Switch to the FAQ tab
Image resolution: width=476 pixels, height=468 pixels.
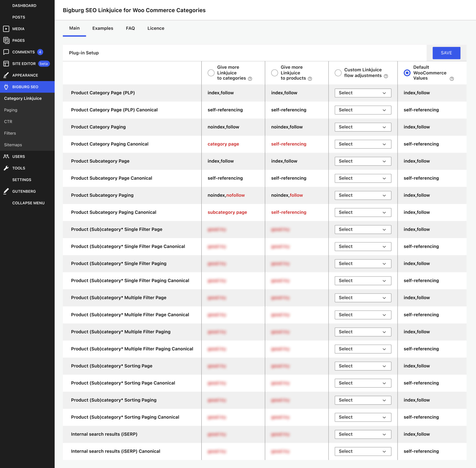pyautogui.click(x=130, y=28)
